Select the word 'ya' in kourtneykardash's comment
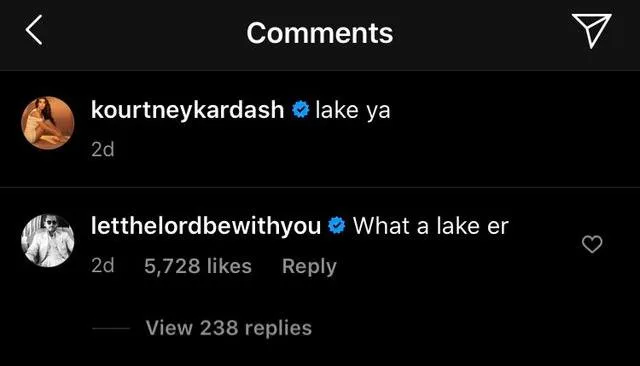The width and height of the screenshot is (640, 366). pos(378,112)
